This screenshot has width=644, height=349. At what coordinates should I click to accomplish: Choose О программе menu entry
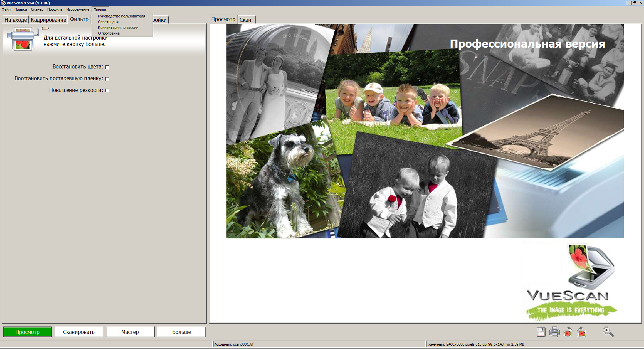[x=109, y=33]
